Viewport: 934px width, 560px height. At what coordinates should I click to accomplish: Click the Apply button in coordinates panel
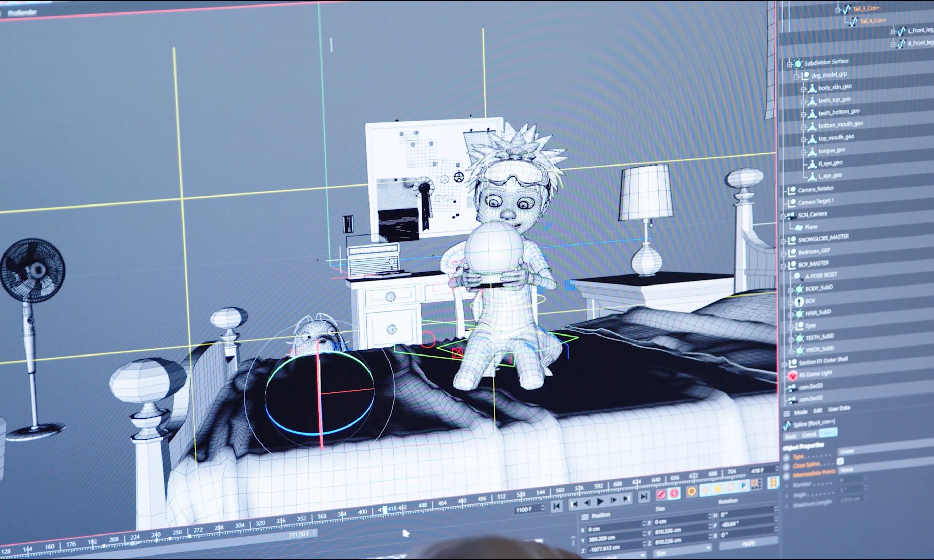point(748,544)
